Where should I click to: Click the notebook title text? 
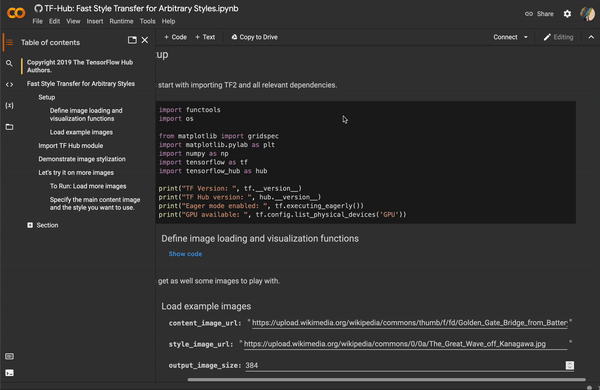point(141,8)
